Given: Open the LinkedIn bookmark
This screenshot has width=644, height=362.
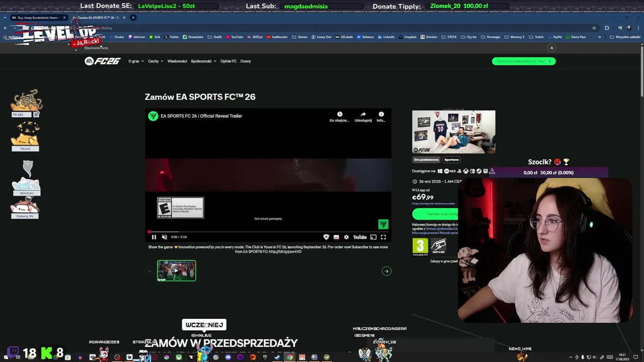Looking at the screenshot, I should pyautogui.click(x=386, y=37).
